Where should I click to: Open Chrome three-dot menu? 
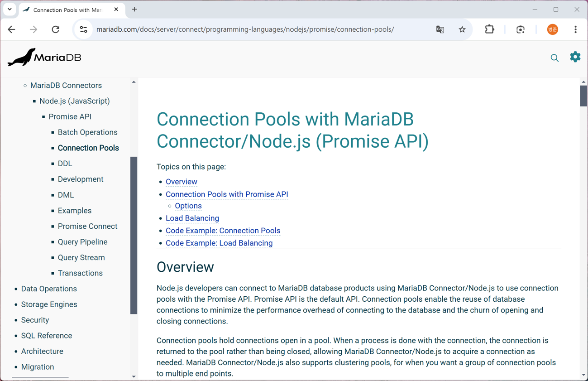point(575,29)
